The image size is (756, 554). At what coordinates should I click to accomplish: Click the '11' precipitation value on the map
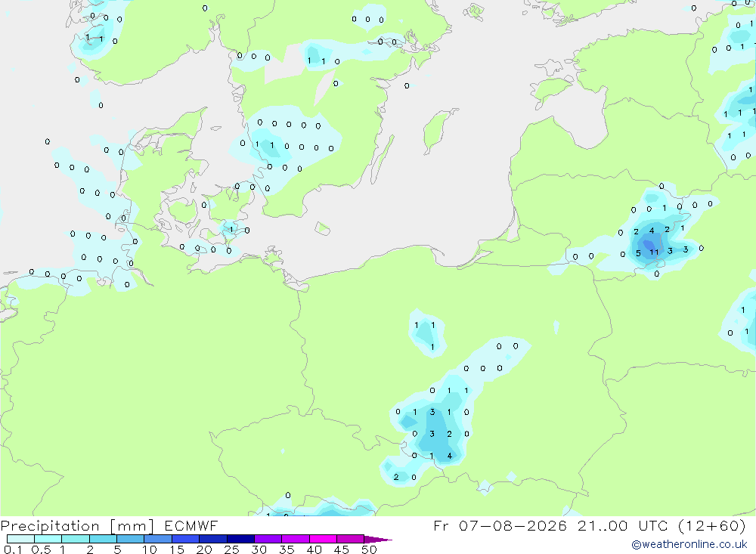654,252
